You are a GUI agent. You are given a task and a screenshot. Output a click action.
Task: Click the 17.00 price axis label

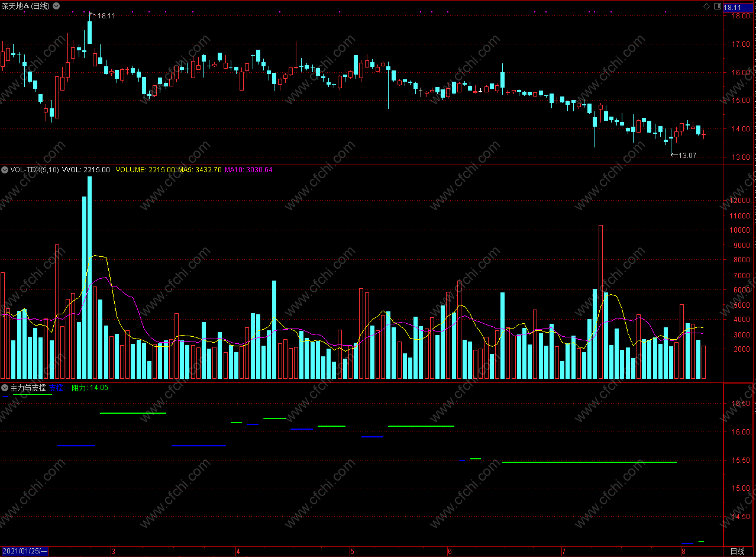tap(741, 44)
